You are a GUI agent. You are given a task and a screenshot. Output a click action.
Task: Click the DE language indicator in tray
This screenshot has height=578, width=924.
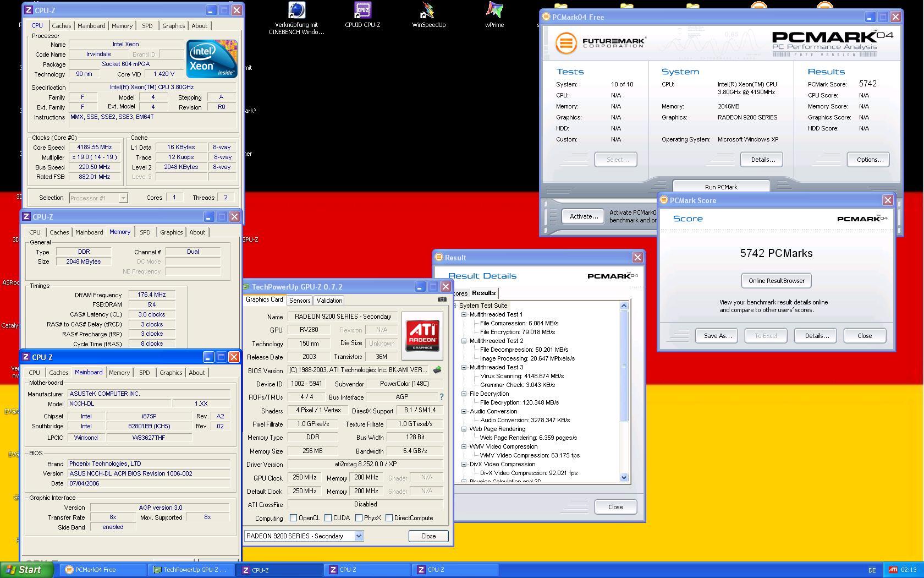pos(872,570)
